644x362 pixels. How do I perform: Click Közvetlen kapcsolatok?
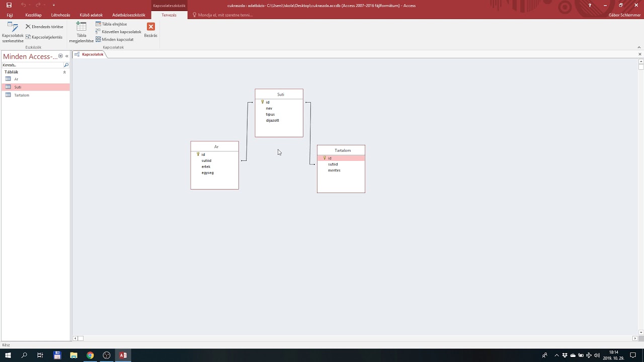point(118,32)
